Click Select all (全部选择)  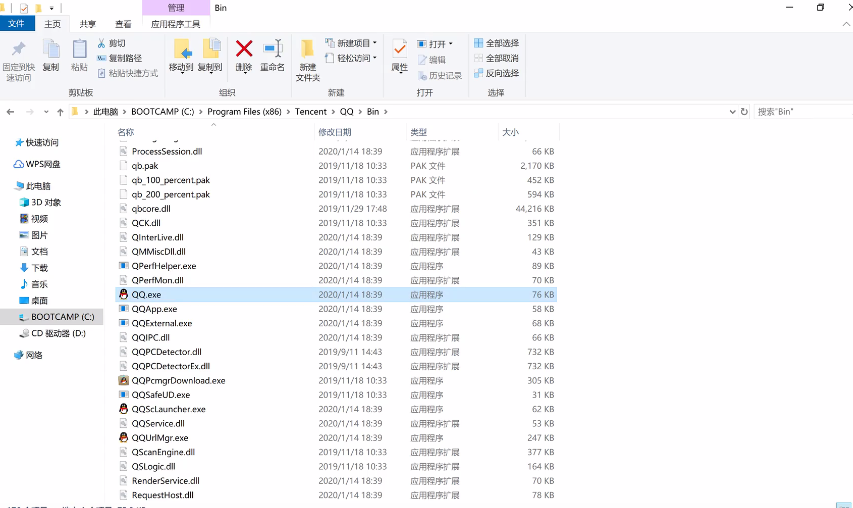coord(496,43)
